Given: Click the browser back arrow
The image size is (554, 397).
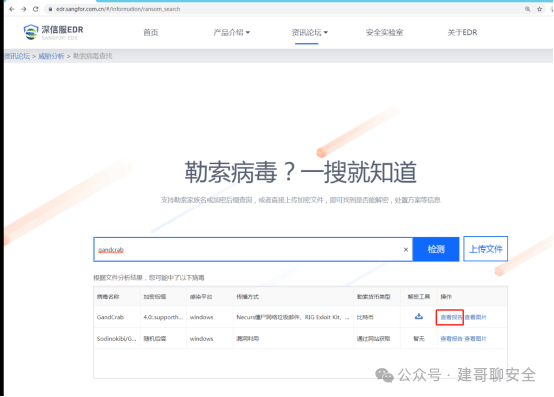Looking at the screenshot, I should [x=12, y=9].
